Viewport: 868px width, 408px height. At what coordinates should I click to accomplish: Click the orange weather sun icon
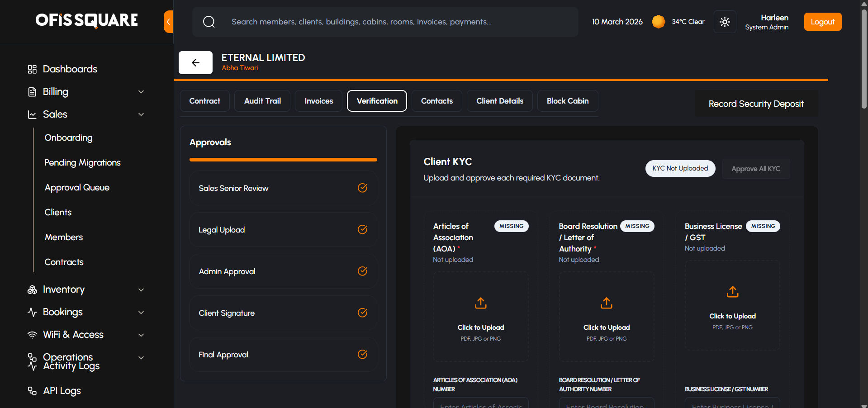click(x=659, y=22)
